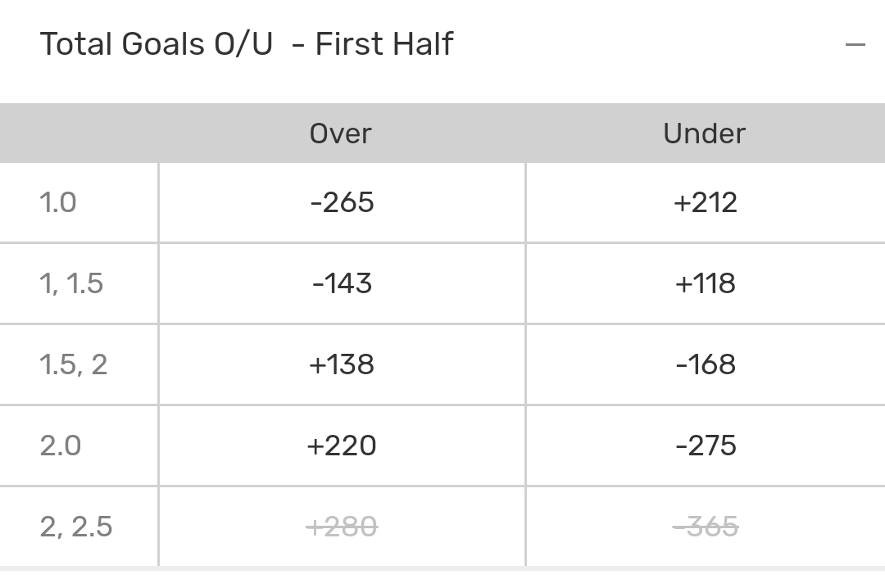
Task: Pick Under 1, 1.5 at +118
Action: (705, 283)
